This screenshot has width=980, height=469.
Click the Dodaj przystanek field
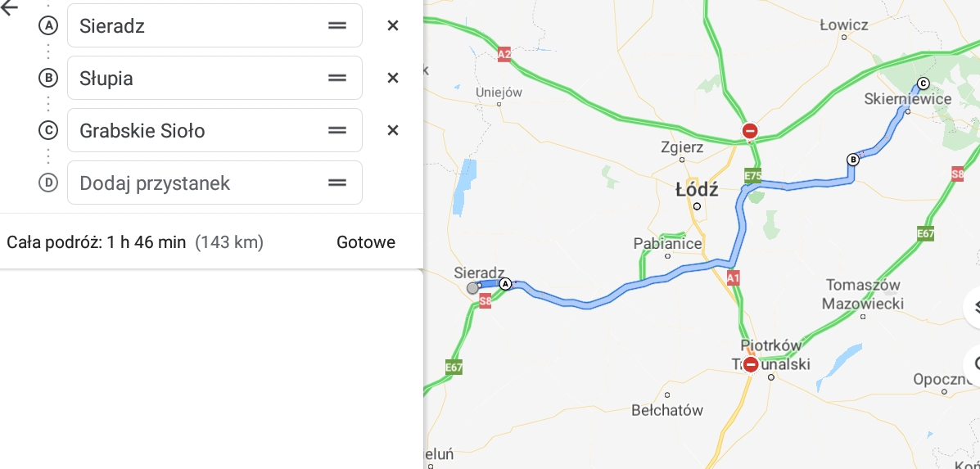[196, 183]
